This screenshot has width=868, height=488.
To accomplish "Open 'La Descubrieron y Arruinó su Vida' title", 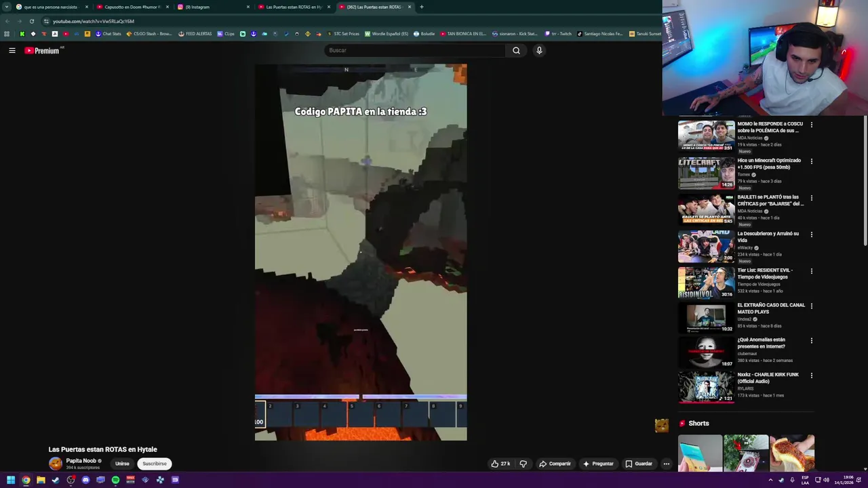I will [x=768, y=237].
